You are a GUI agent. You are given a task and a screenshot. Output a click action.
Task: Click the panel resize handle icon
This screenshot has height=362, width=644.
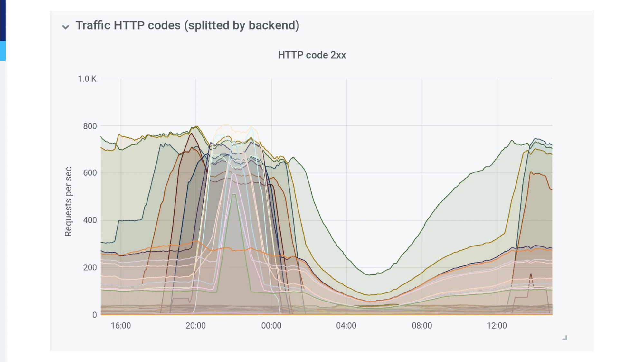pos(564,338)
